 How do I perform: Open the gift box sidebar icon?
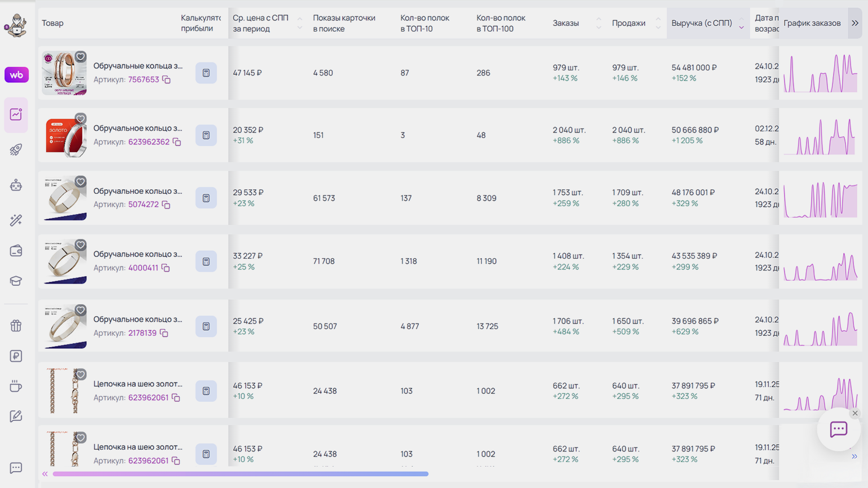(x=16, y=326)
